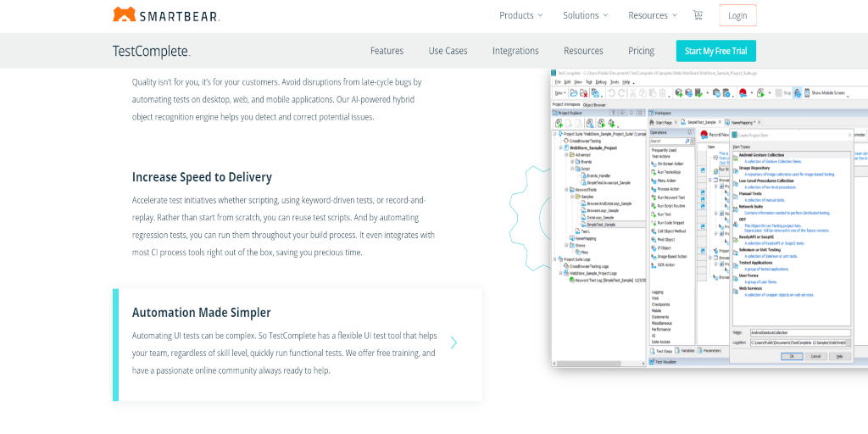Switch to the Variables tab below test editor
868x434 pixels.
(684, 351)
